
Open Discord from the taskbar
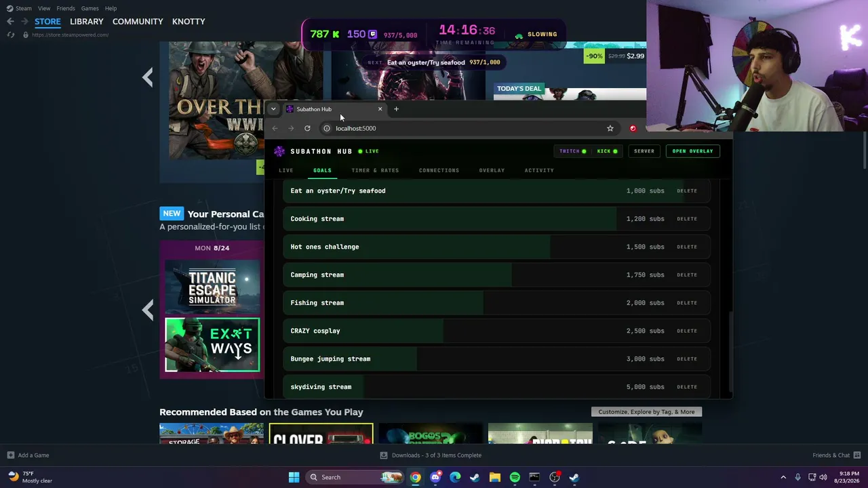(435, 477)
